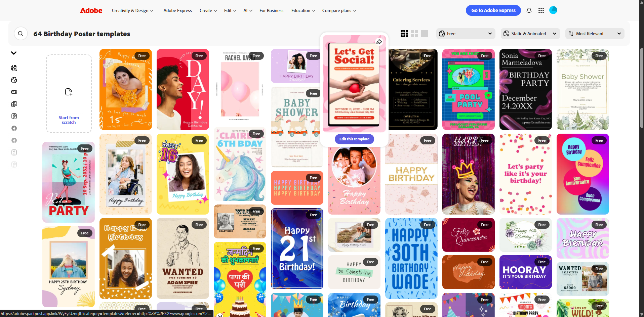Click the share arrow on the Let's Get Social preview
Image resolution: width=644 pixels, height=317 pixels.
379,42
